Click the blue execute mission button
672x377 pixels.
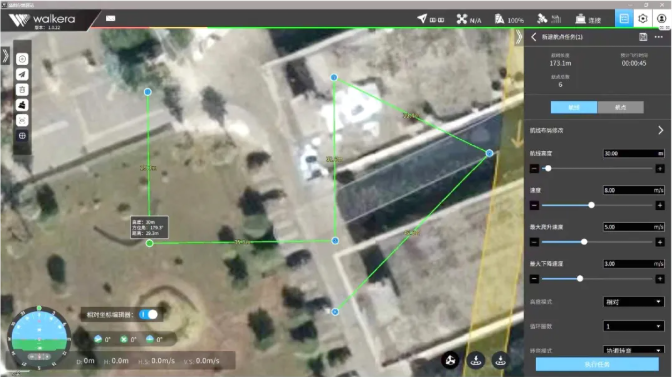click(x=597, y=364)
